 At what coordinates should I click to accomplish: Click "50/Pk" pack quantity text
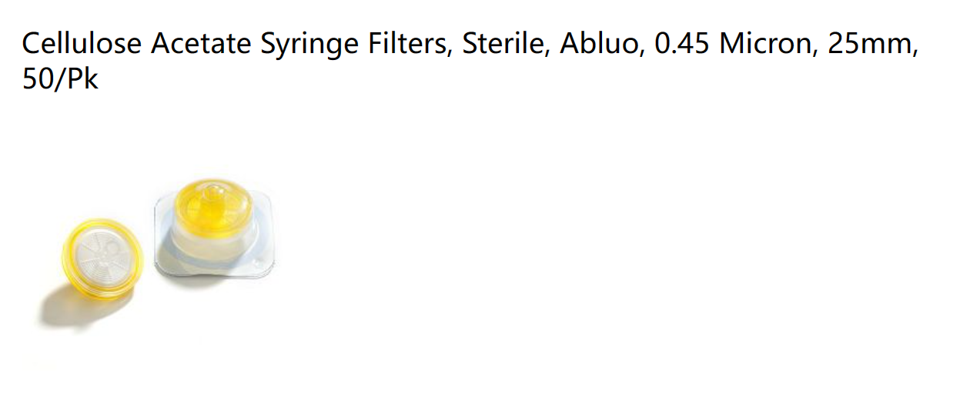(x=60, y=78)
